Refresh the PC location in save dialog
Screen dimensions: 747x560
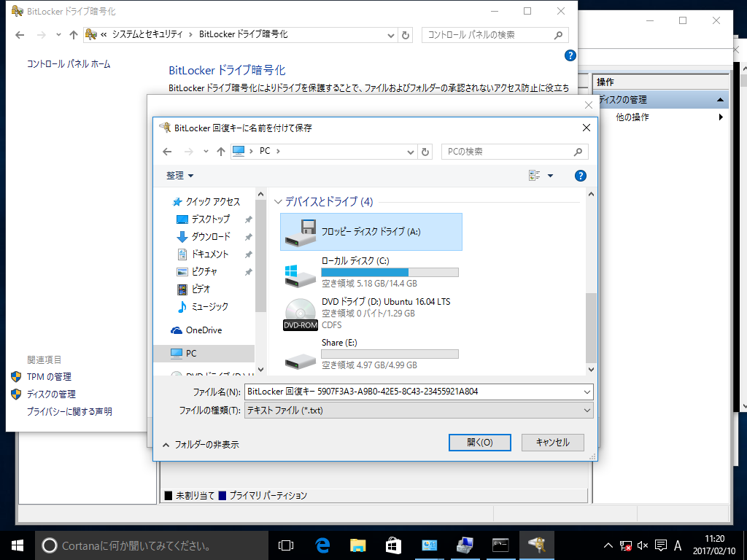point(425,152)
